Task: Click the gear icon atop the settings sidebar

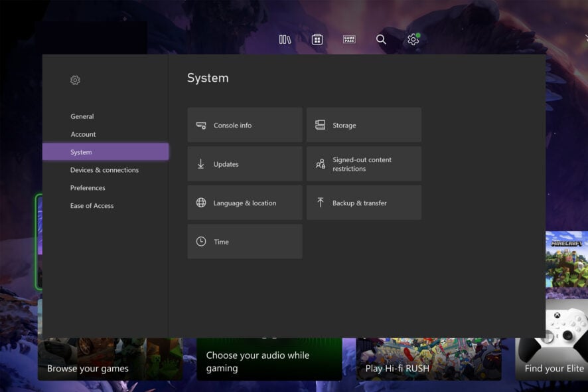Action: tap(75, 80)
